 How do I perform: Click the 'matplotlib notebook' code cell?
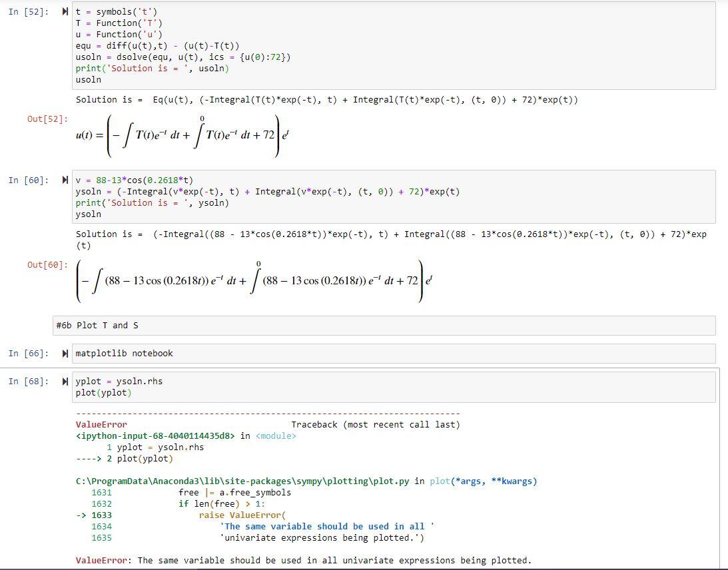[394, 354]
